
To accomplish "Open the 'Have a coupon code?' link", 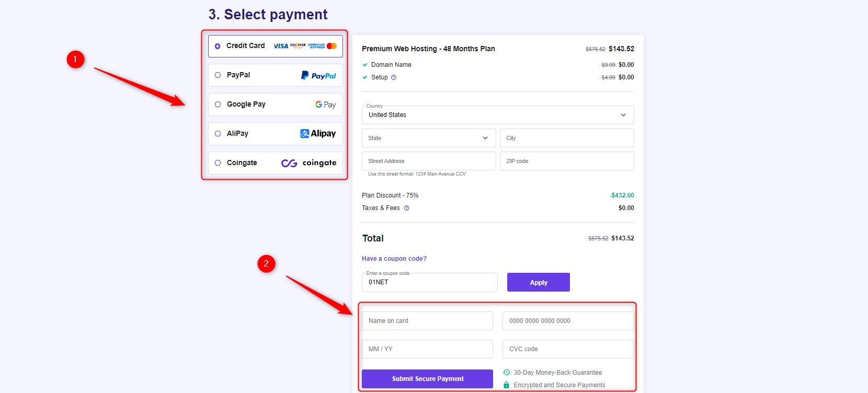I will (x=394, y=259).
